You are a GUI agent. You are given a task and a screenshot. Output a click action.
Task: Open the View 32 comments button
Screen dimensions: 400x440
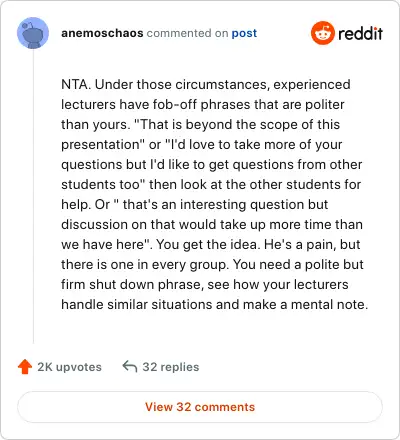[x=200, y=407]
